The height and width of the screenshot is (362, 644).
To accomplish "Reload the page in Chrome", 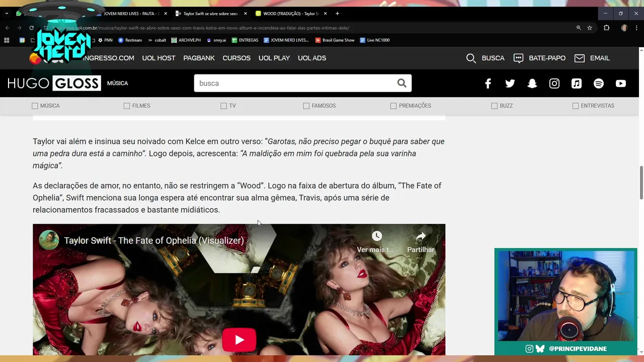I will click(x=31, y=28).
